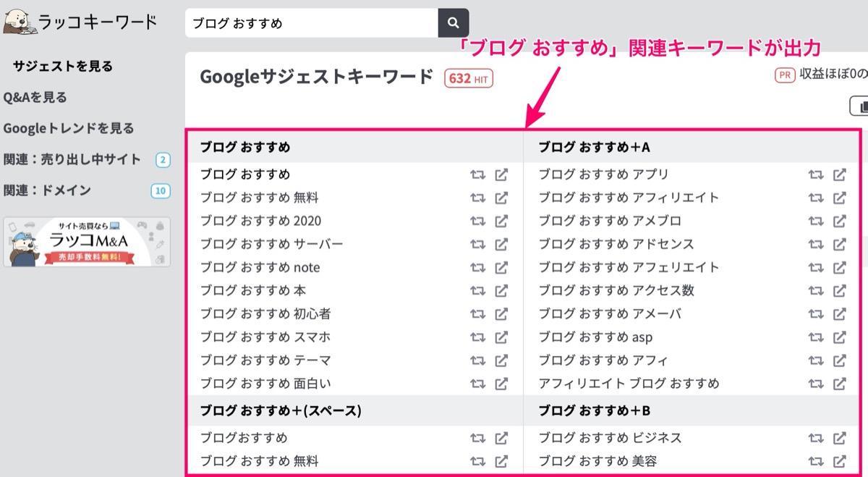Open external link for ブログ おすすめ 本
This screenshot has height=477, width=868.
pyautogui.click(x=501, y=290)
